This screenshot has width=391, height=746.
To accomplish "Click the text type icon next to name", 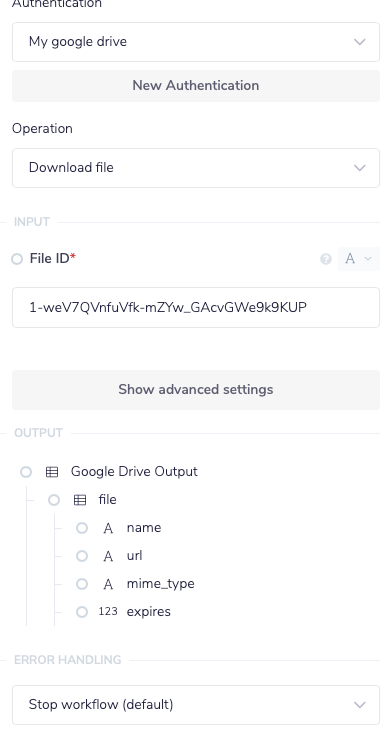I will coord(108,528).
